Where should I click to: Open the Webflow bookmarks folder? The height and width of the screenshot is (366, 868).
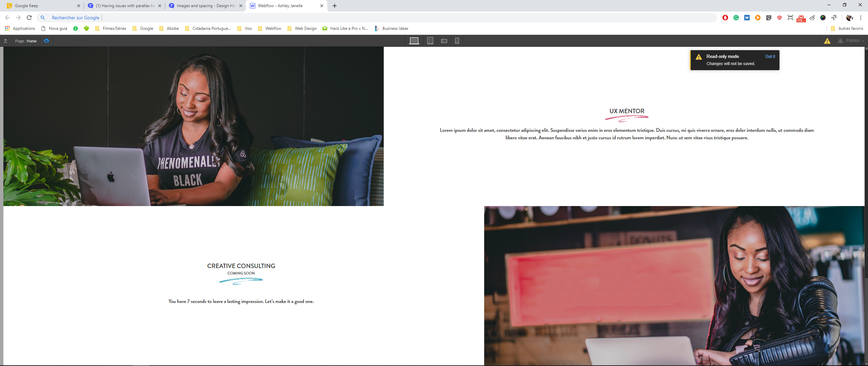coord(270,28)
